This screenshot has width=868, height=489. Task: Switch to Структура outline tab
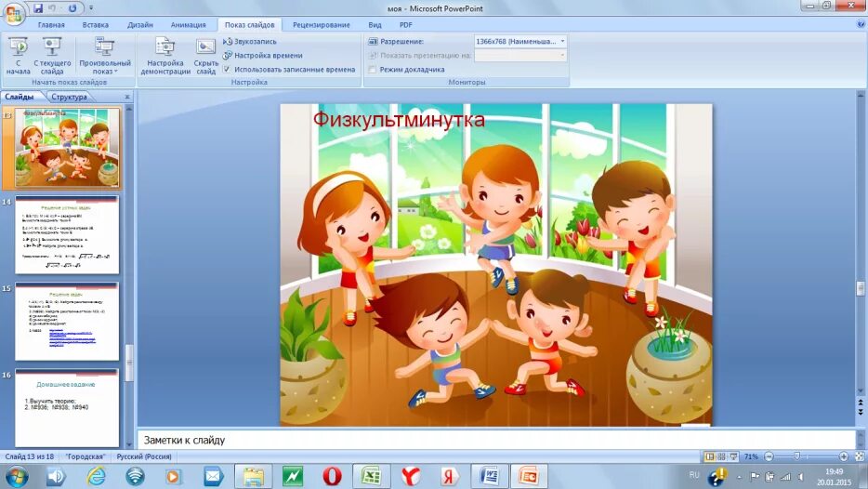pos(69,97)
